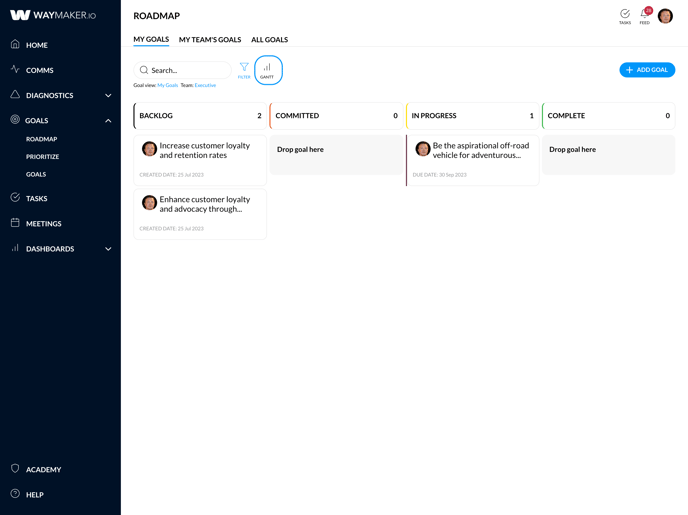Image resolution: width=688 pixels, height=515 pixels.
Task: Click the Meetings calendar icon
Action: 15,222
